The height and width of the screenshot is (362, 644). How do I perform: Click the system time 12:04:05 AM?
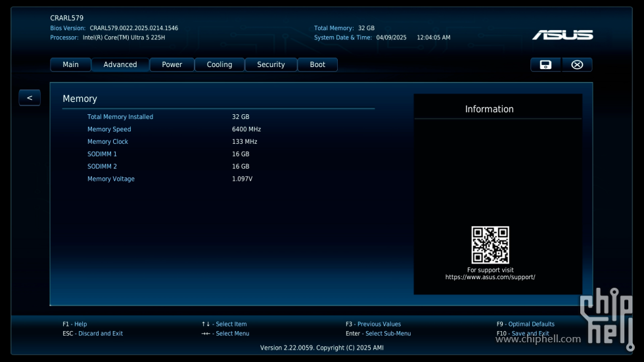tap(434, 37)
